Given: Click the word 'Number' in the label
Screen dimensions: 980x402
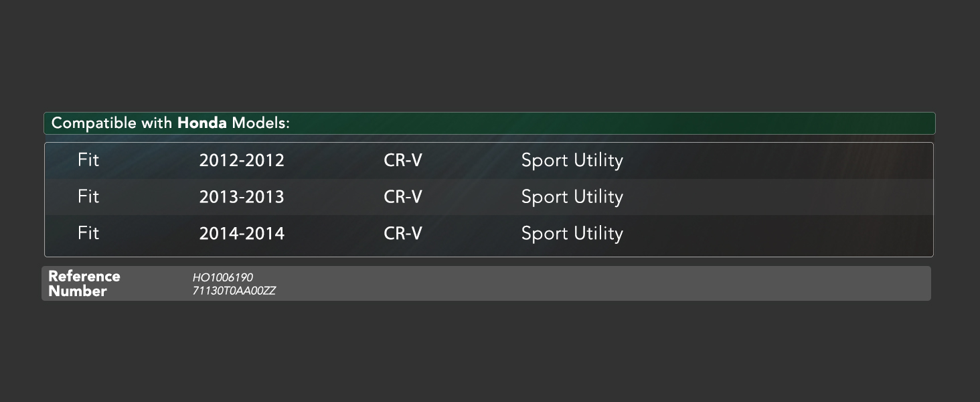Looking at the screenshot, I should point(78,291).
